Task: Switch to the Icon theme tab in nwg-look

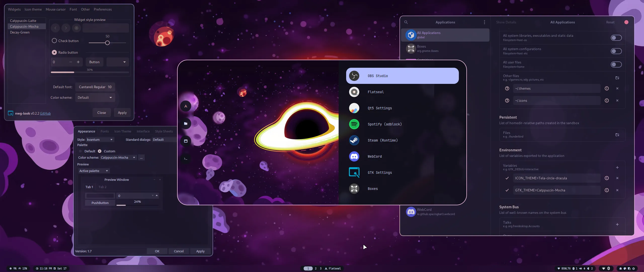Action: 33,9
